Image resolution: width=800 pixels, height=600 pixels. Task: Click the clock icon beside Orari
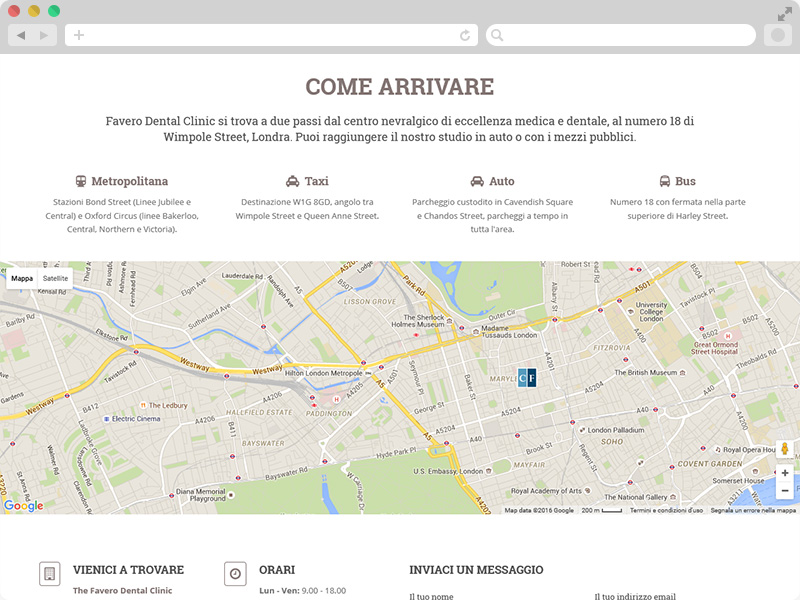pos(235,573)
